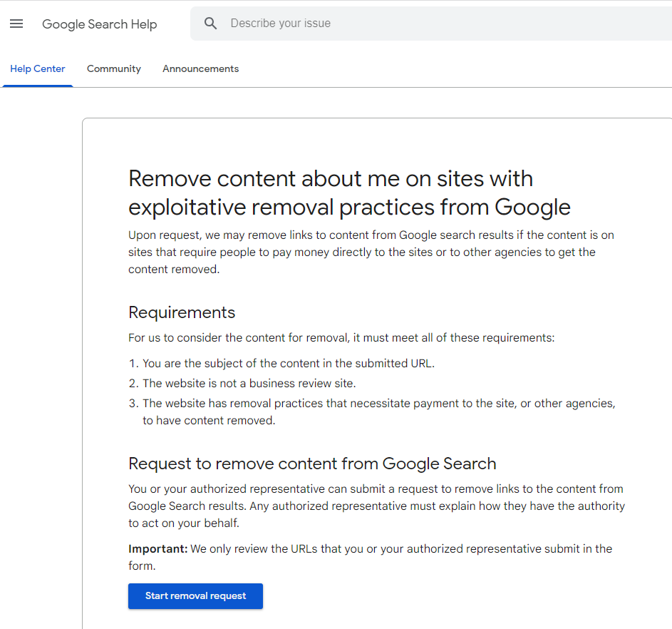The image size is (672, 629).
Task: Go to the Announcements tab
Action: coord(200,69)
